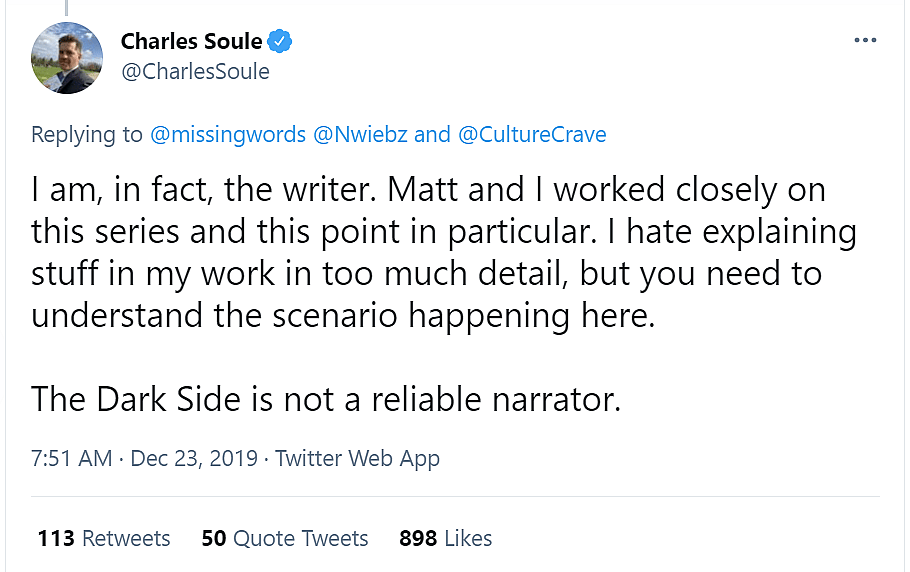The height and width of the screenshot is (572, 910).
Task: View the 113 Retweets list
Action: (x=104, y=538)
